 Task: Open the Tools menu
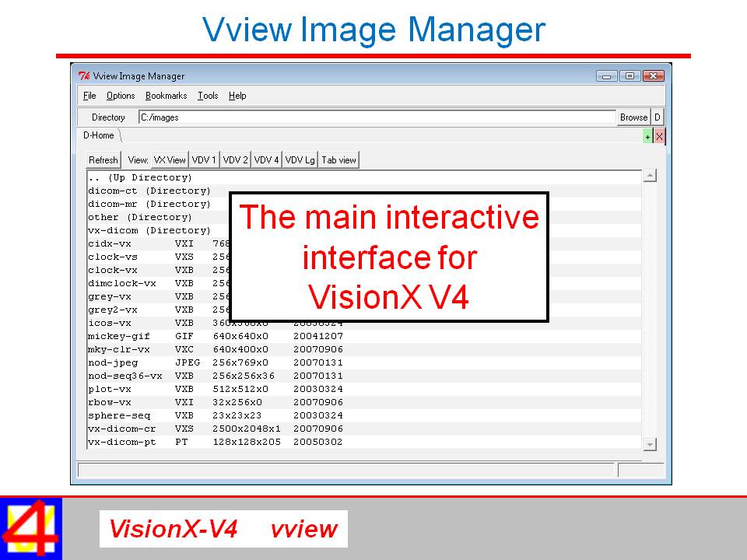coord(207,96)
